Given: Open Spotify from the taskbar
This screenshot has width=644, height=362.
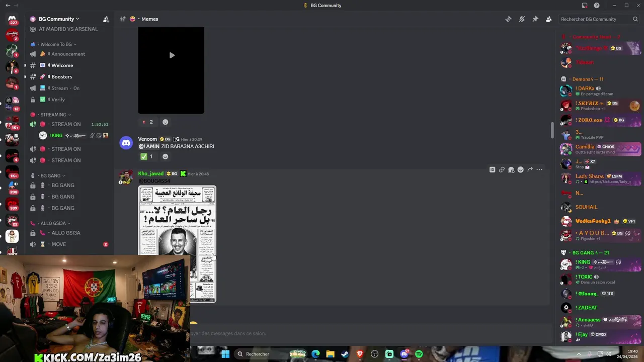Looking at the screenshot, I should [419, 354].
